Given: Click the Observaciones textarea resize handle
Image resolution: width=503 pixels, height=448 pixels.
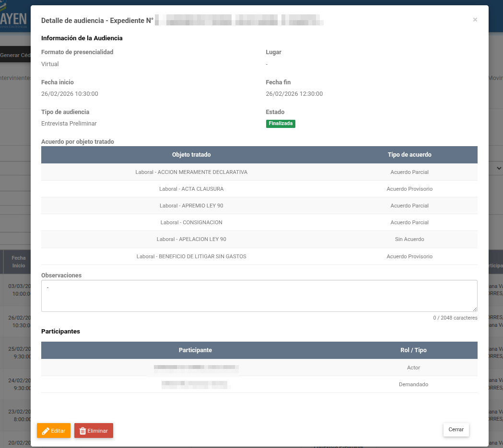Looking at the screenshot, I should (475, 309).
